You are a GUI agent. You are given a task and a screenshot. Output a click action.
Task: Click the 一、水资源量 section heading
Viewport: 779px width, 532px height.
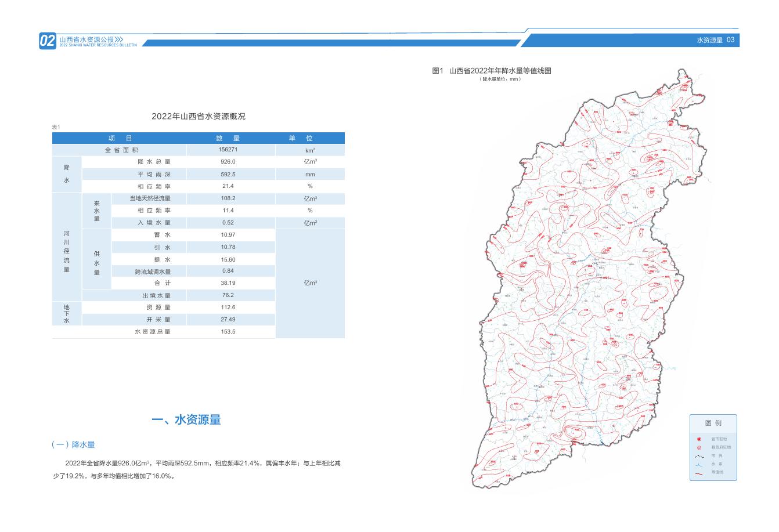(x=186, y=420)
